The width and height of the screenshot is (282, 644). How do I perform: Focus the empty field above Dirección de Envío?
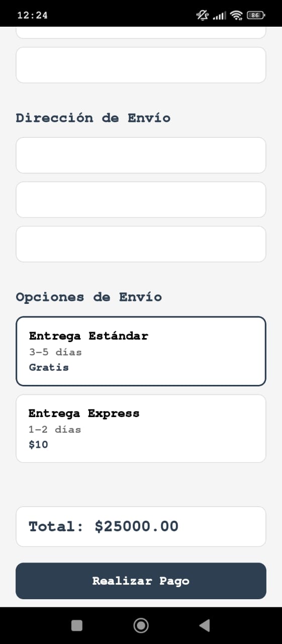(141, 65)
